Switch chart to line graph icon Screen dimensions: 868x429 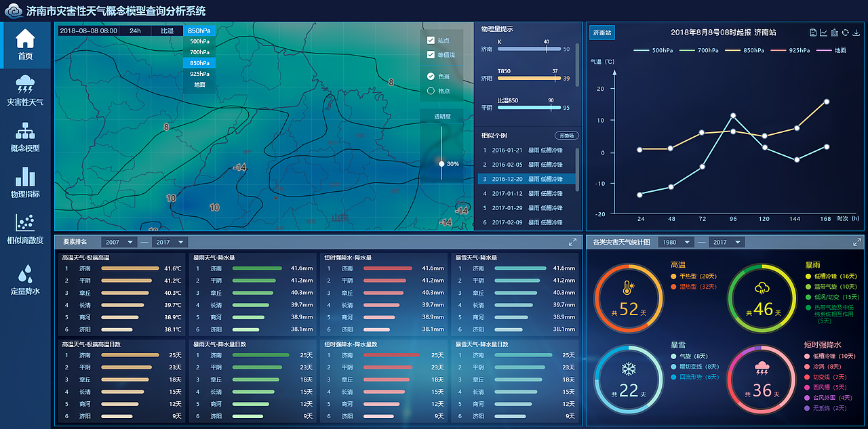824,33
